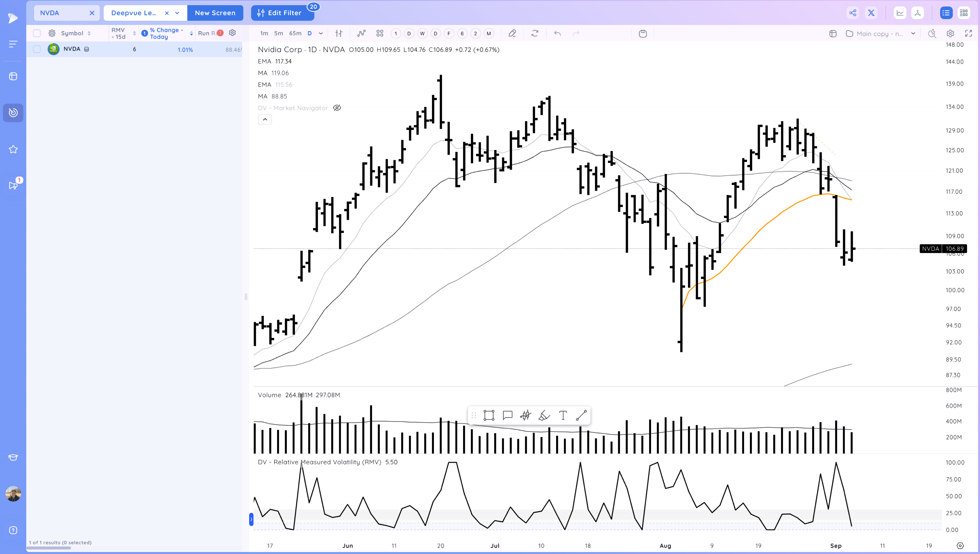980x554 pixels.
Task: Switch to the Deepvue Le... screen tab
Action: (134, 13)
